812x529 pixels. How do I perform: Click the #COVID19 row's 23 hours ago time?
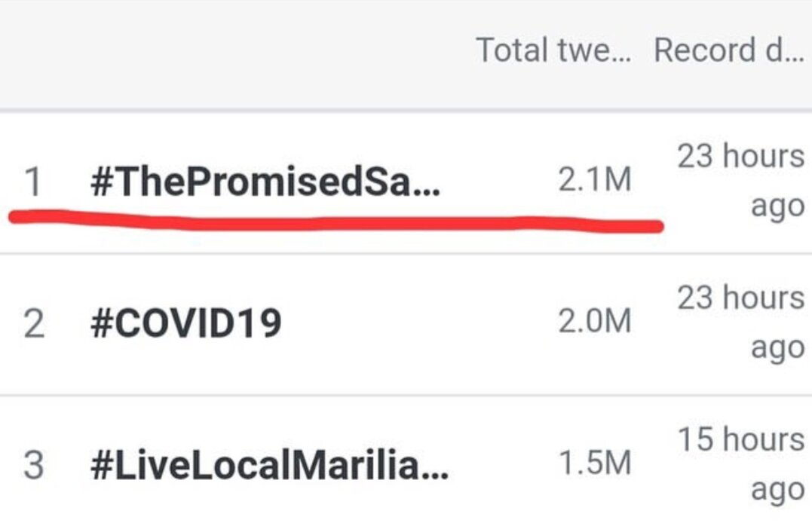point(741,322)
